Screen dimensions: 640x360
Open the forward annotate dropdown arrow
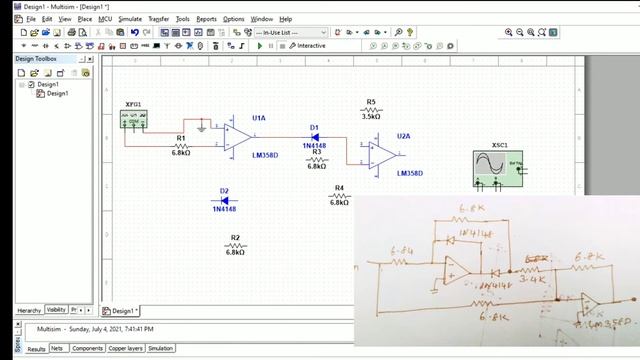[x=385, y=32]
